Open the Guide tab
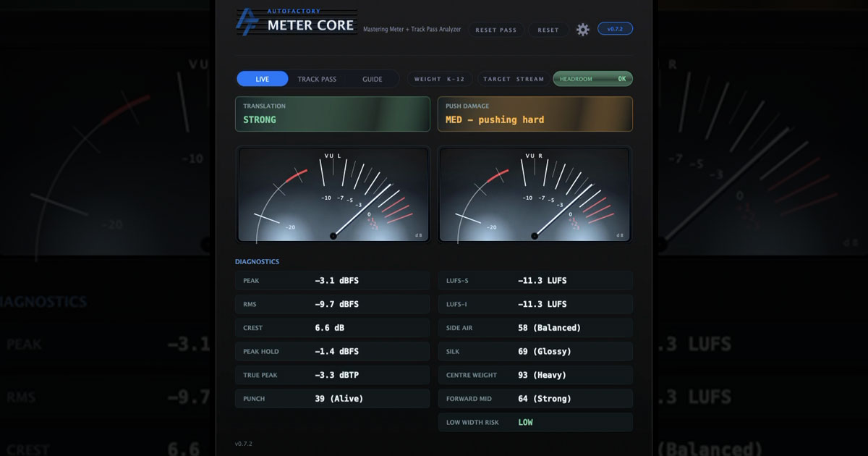This screenshot has width=868, height=456. (373, 79)
